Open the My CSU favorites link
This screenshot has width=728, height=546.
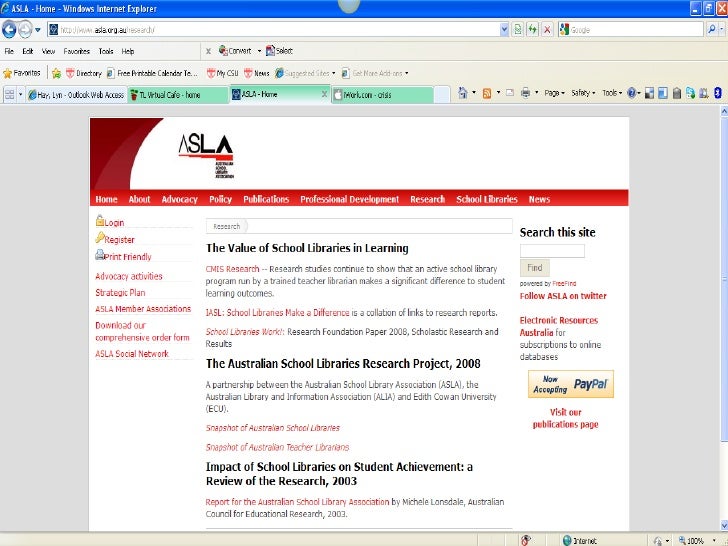[x=222, y=73]
